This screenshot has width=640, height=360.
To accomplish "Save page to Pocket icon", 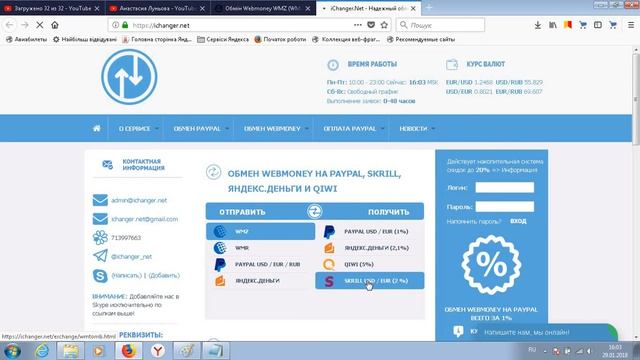I will (371, 25).
